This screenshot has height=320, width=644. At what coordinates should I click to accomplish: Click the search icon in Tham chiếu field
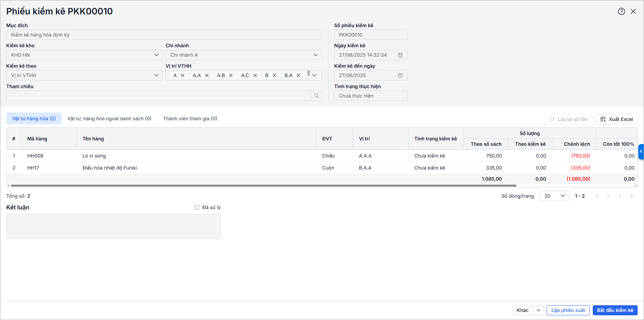(316, 96)
